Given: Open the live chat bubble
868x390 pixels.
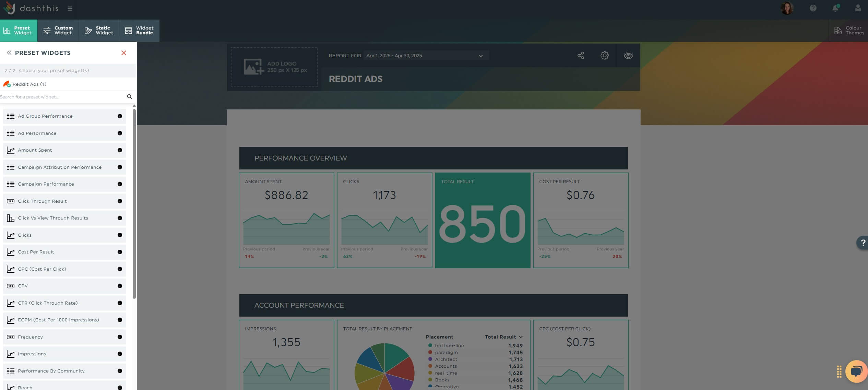Looking at the screenshot, I should tap(856, 371).
